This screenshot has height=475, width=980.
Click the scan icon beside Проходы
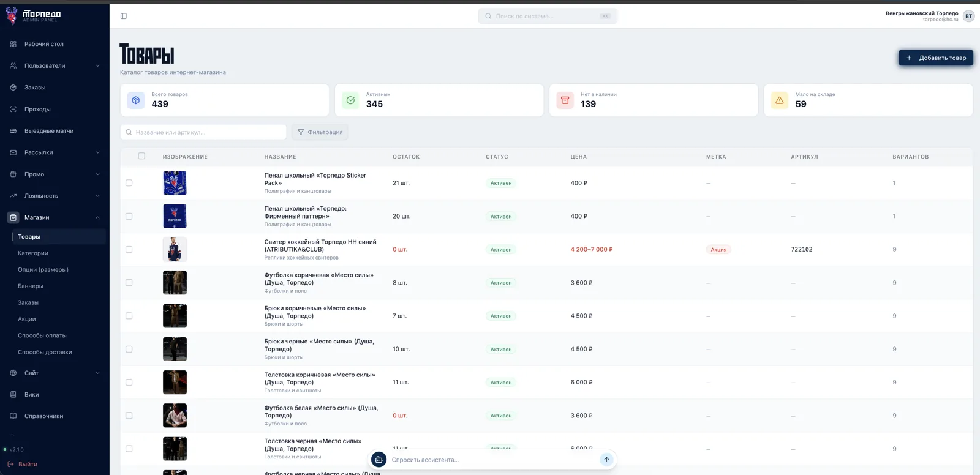click(13, 109)
